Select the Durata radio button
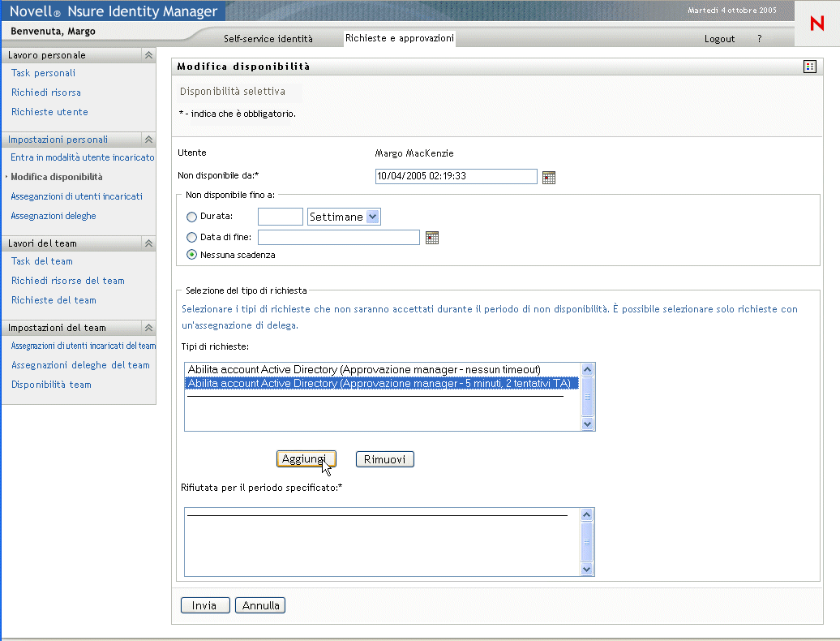 click(x=191, y=217)
